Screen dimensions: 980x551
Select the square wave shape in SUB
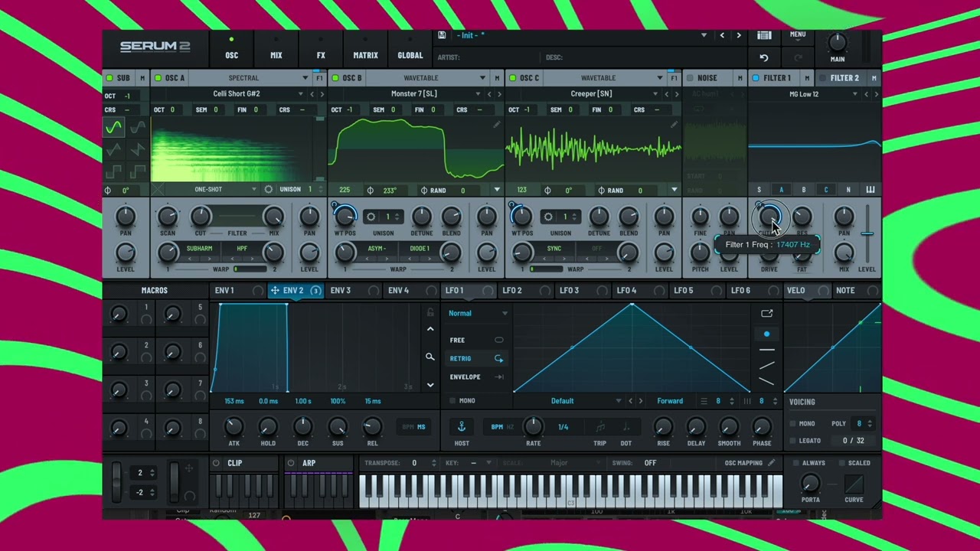[113, 171]
